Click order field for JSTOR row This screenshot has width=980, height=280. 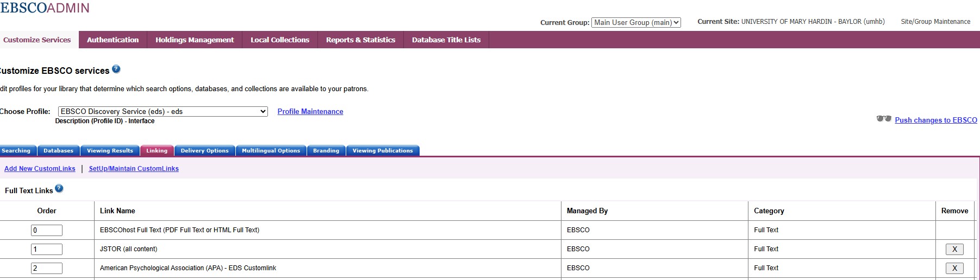(47, 249)
